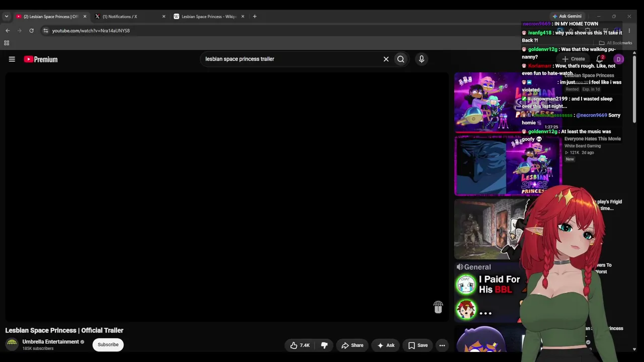Open the Everyone Hates This Movie thumbnail
This screenshot has height=362, width=644.
click(x=508, y=165)
